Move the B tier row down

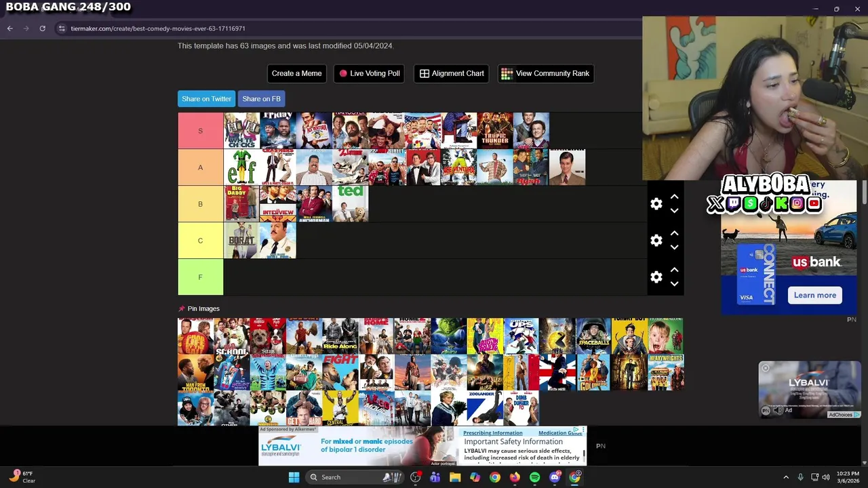pyautogui.click(x=674, y=211)
